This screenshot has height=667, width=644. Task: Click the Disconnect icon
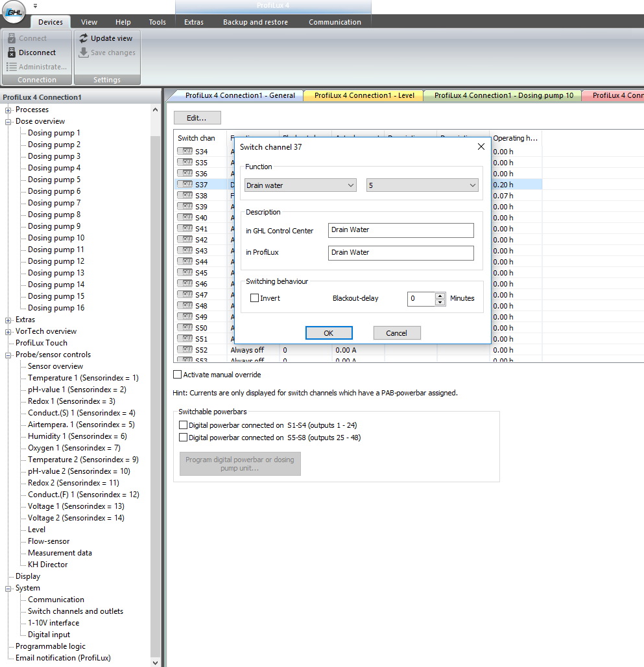(x=12, y=53)
